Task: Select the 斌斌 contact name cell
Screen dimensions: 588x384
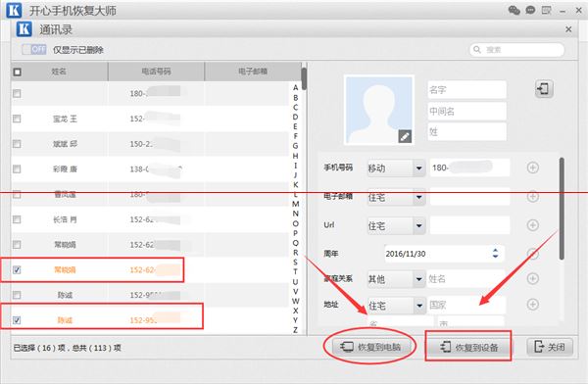Action: click(x=65, y=144)
